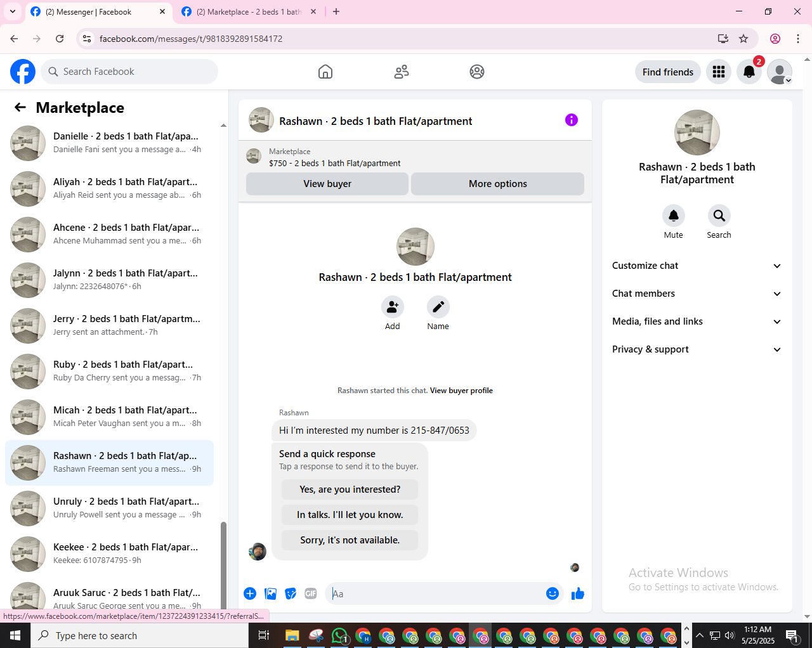Open Windows Start menu

(15, 635)
